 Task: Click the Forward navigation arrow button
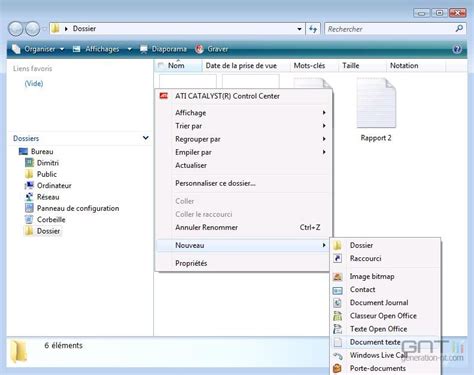[x=33, y=29]
